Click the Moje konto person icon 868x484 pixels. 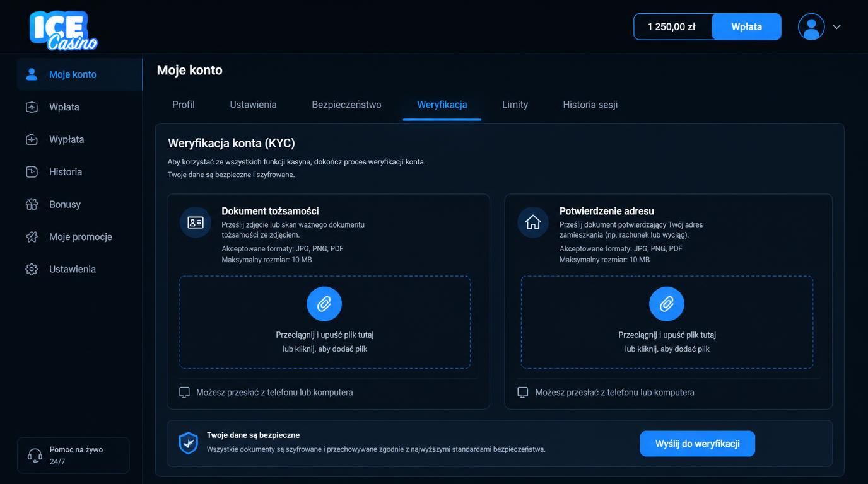point(32,74)
